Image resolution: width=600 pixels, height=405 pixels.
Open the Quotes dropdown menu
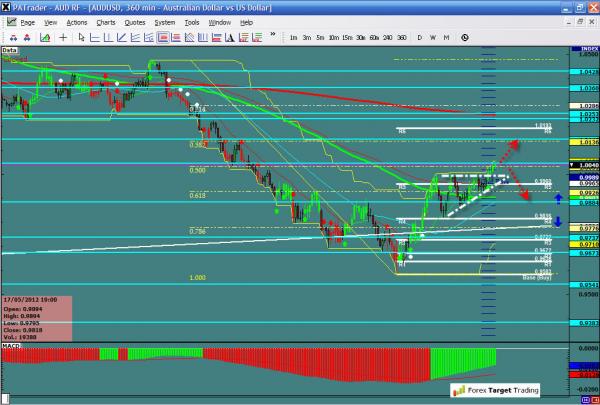pos(134,21)
